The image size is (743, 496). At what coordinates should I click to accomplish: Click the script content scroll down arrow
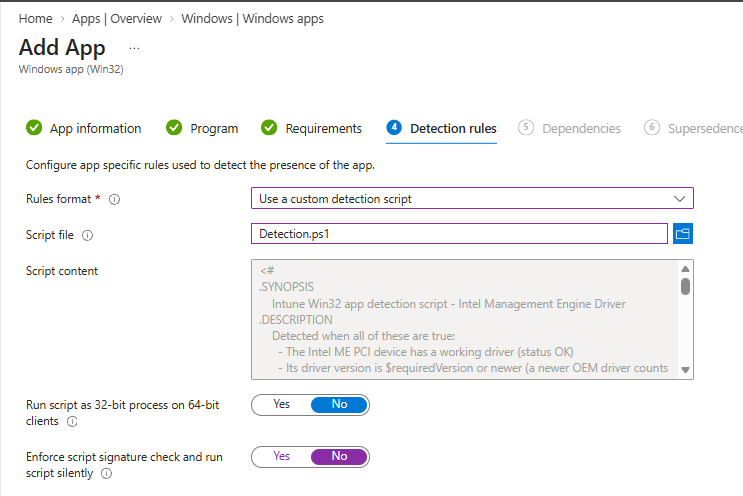point(685,370)
